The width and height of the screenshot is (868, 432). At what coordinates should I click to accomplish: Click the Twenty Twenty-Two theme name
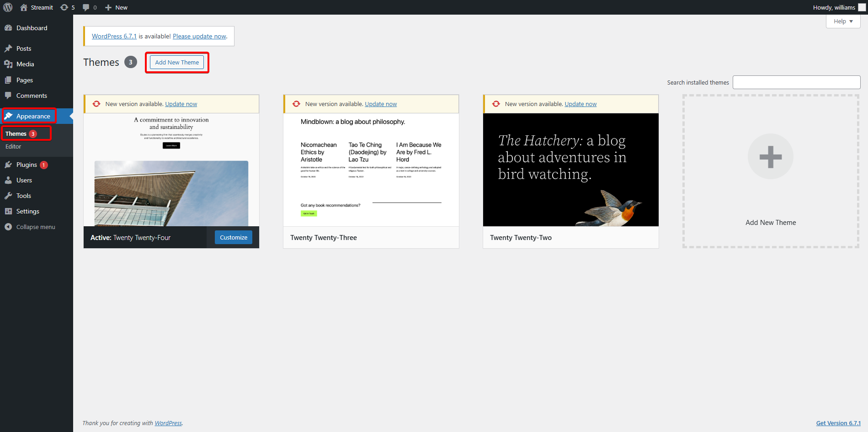click(x=521, y=238)
